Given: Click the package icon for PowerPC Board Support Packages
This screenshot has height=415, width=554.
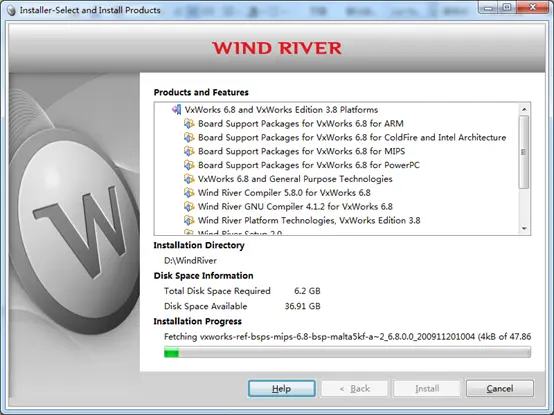Looking at the screenshot, I should [x=189, y=165].
